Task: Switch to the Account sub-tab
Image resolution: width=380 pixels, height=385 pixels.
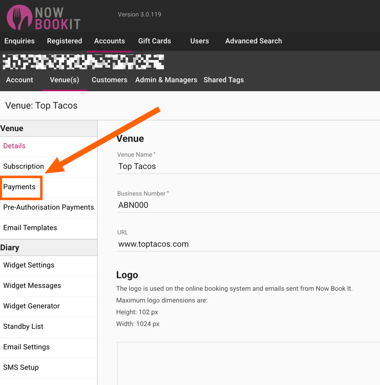Action: (19, 80)
